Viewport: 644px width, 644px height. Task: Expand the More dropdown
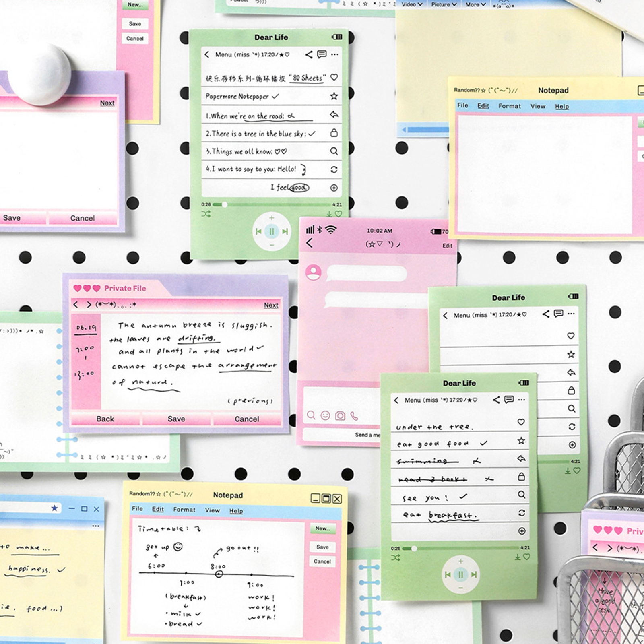(x=475, y=4)
